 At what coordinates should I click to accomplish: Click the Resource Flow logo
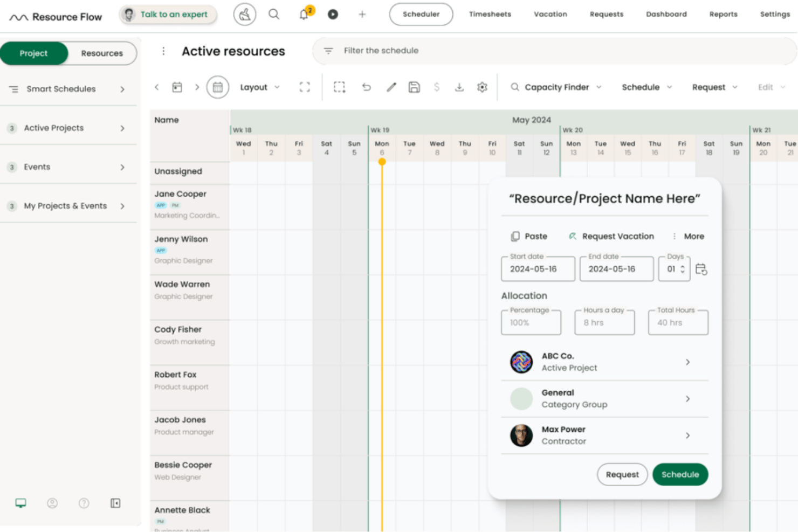point(56,17)
